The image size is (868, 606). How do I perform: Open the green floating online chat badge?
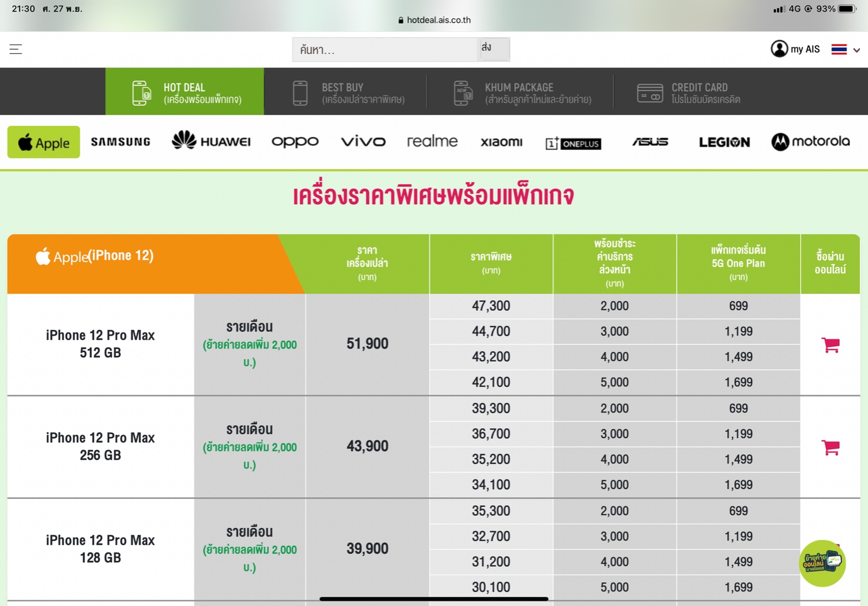click(x=822, y=563)
